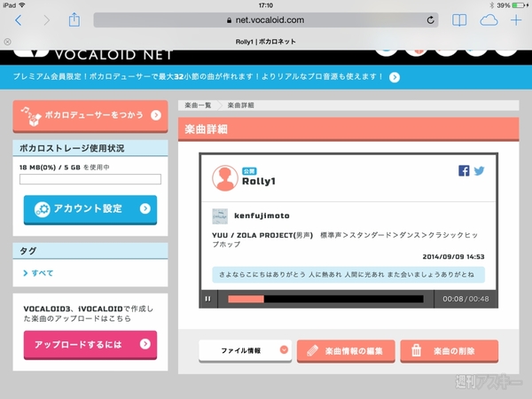This screenshot has width=532, height=399.
Task: Expand the ファイル情報 dropdown
Action: coord(245,351)
